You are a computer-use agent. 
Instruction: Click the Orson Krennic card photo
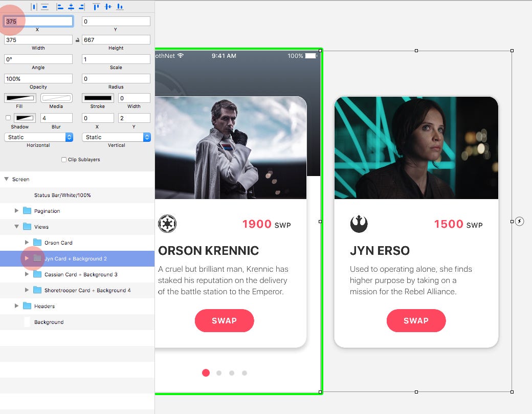[231, 148]
